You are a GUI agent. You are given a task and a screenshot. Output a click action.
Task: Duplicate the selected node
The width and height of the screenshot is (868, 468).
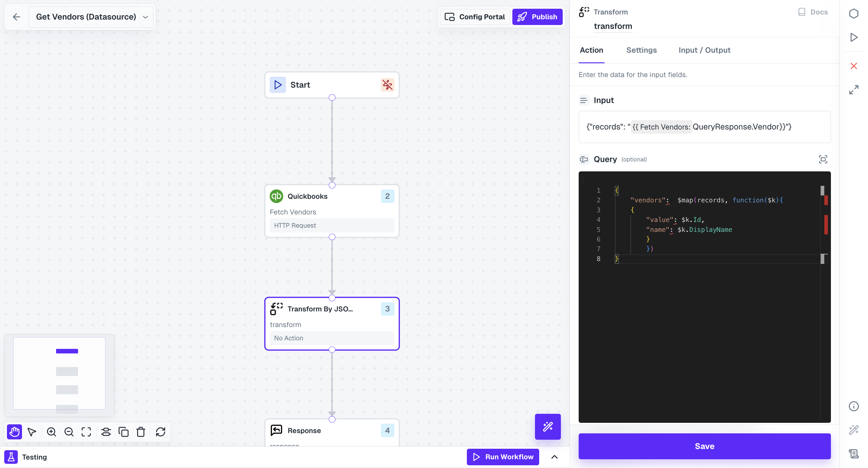coord(123,432)
